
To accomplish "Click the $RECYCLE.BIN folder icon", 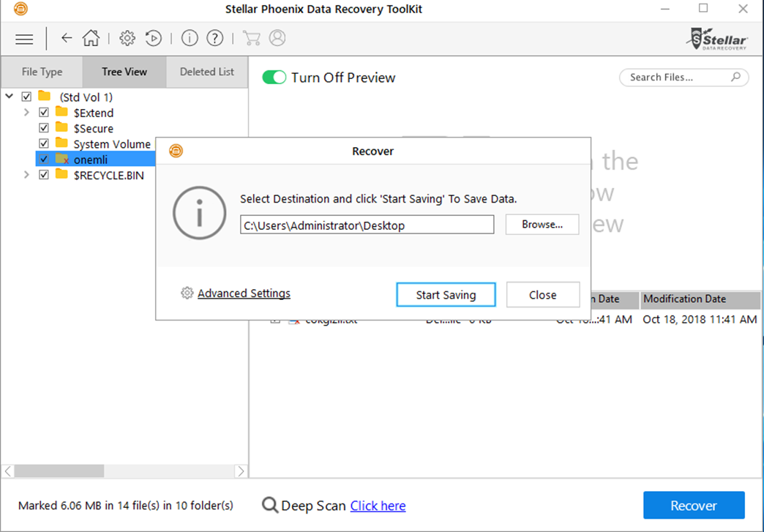I will tap(61, 174).
